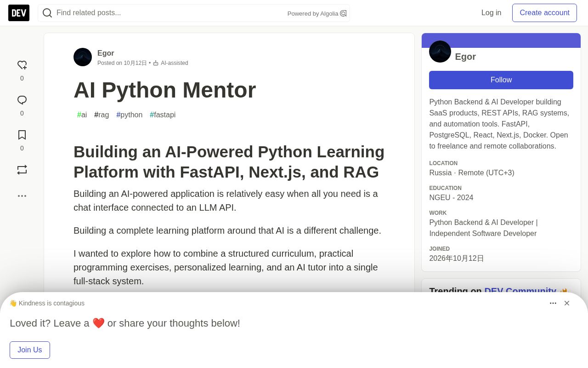Image resolution: width=588 pixels, height=368 pixels.
Task: Click the bookmark count 0
Action: [x=22, y=148]
